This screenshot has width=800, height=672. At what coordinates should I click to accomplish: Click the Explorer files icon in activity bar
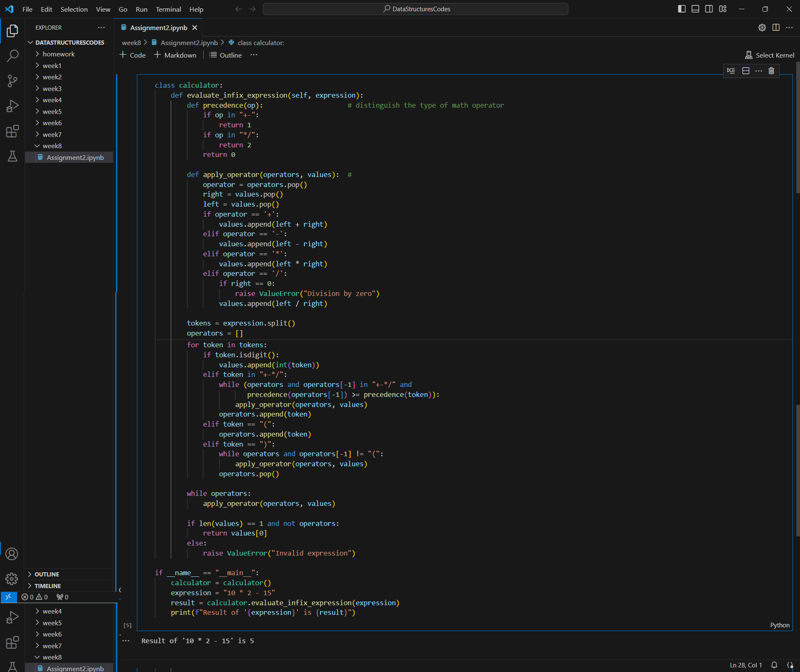(x=13, y=30)
